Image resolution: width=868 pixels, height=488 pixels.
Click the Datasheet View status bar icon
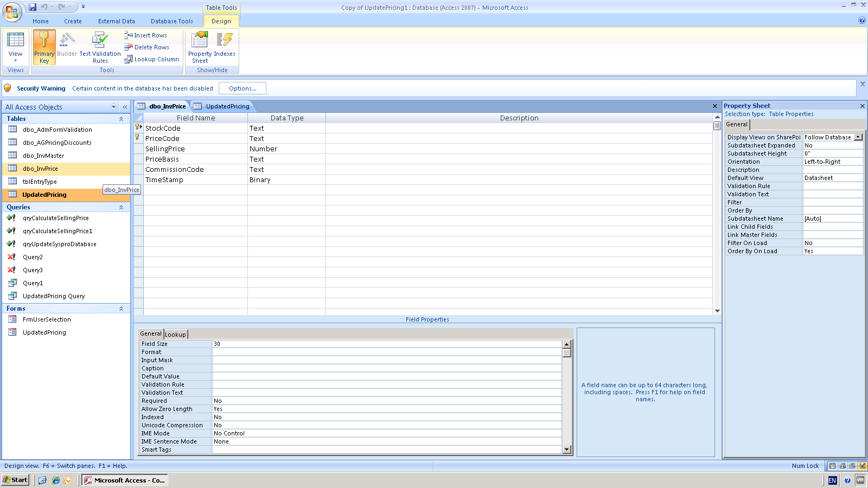[833, 466]
